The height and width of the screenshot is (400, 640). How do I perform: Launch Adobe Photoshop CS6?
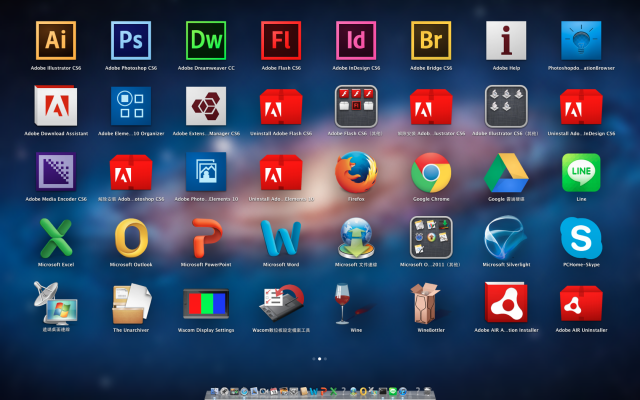[x=131, y=40]
